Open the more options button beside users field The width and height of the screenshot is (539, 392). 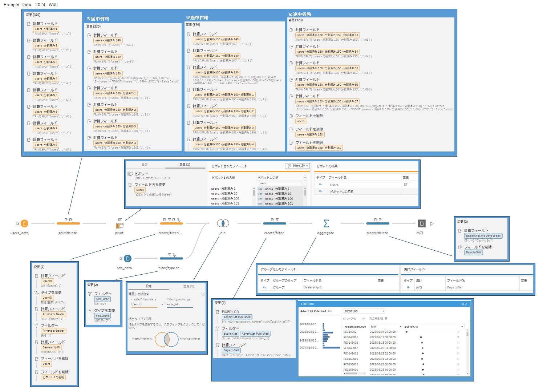point(304,183)
